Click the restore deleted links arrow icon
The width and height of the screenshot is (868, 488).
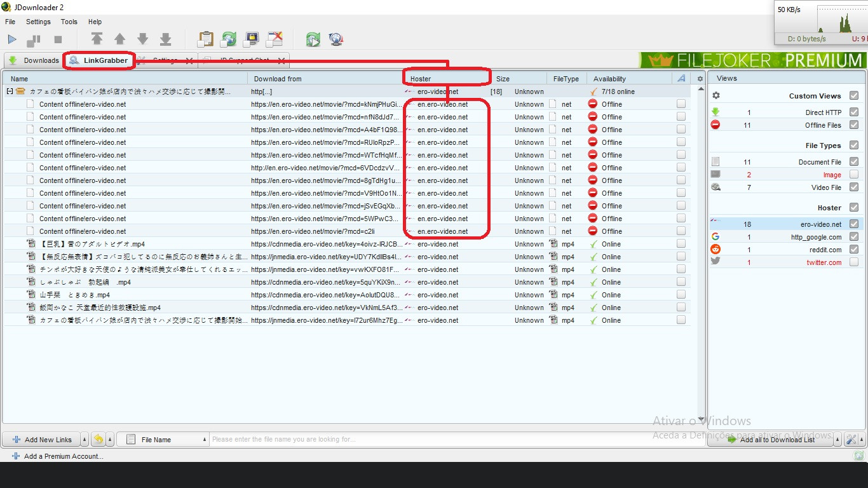pos(98,439)
